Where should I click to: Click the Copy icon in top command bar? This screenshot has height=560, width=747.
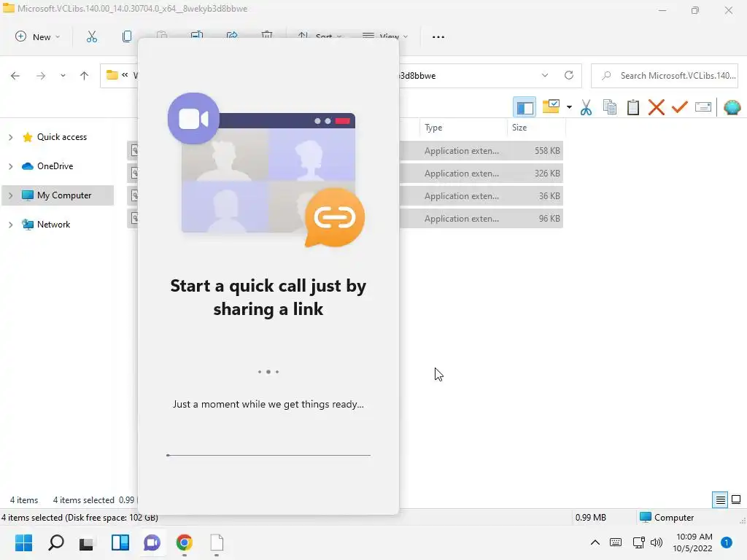click(x=127, y=36)
